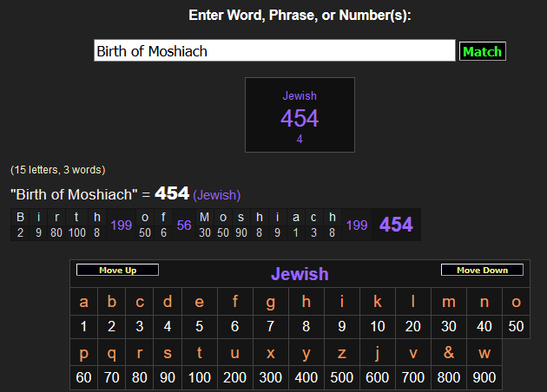The width and height of the screenshot is (547, 392).
Task: Click the Move Up button
Action: 117,270
